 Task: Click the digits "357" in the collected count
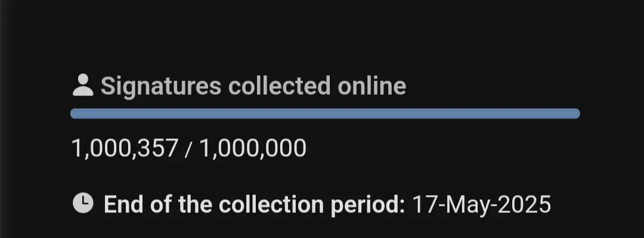pyautogui.click(x=157, y=149)
